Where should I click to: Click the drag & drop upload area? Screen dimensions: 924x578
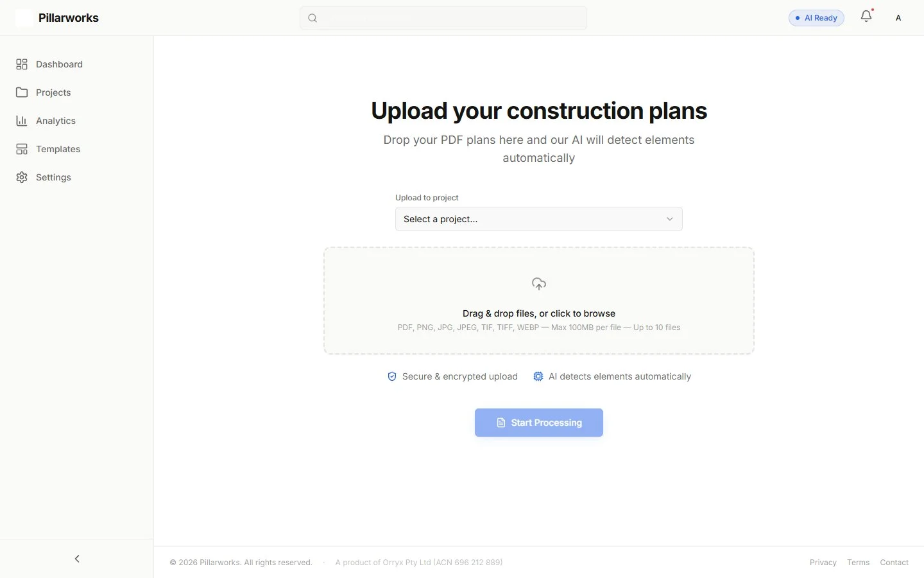point(539,301)
